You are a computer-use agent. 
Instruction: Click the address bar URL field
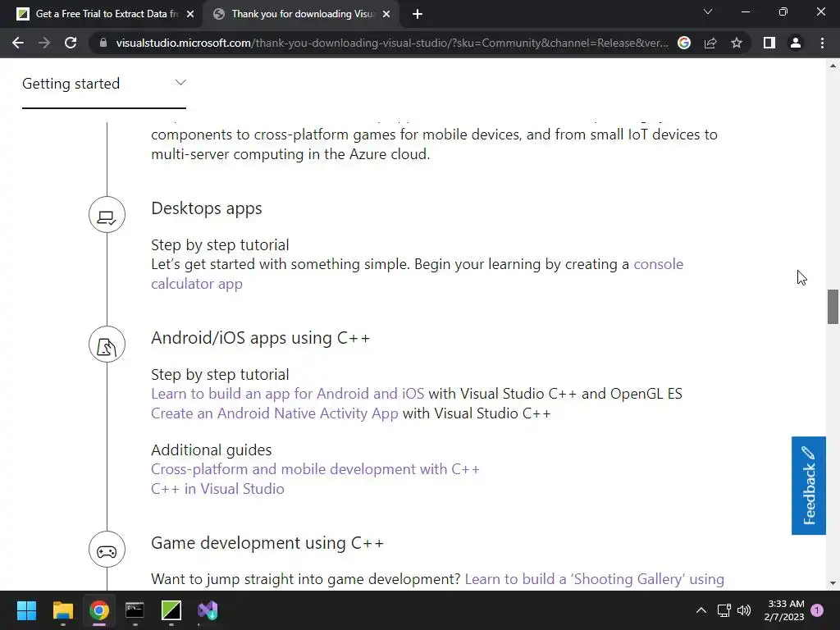391,43
